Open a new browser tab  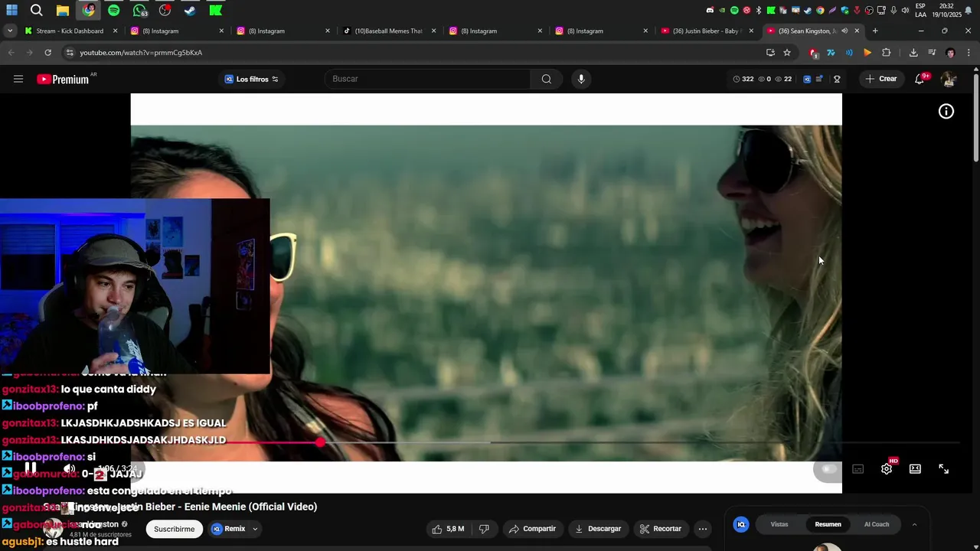tap(875, 31)
